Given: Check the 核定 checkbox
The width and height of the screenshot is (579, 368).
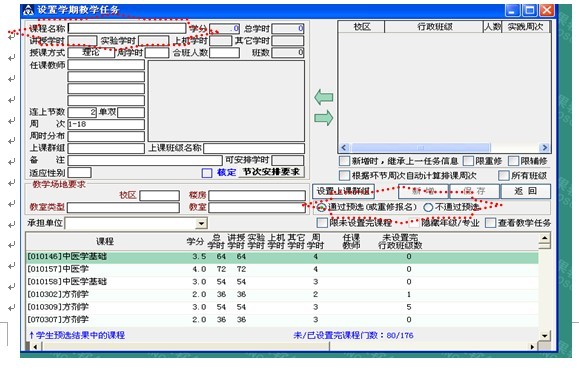Looking at the screenshot, I should pos(207,173).
